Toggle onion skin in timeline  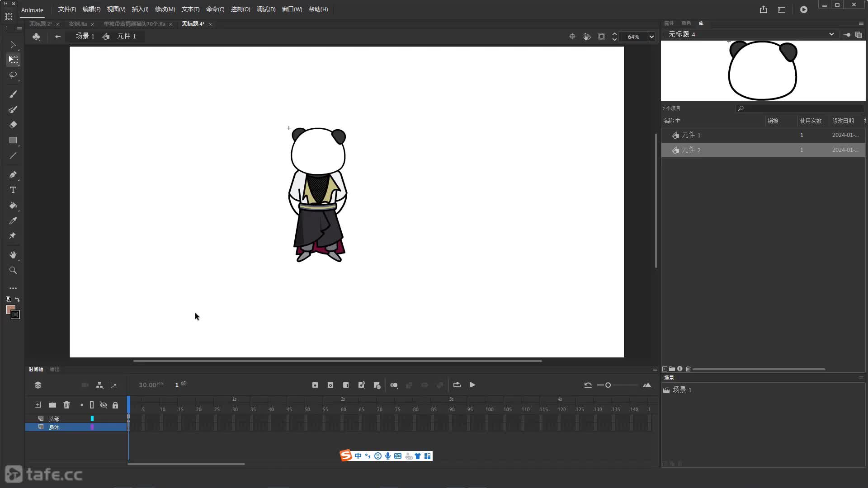click(394, 385)
